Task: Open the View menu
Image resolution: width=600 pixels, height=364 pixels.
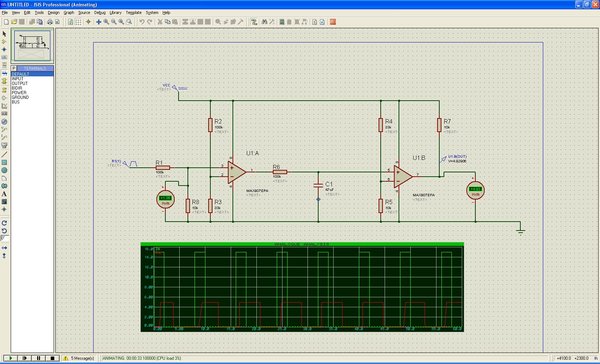Action: click(16, 13)
